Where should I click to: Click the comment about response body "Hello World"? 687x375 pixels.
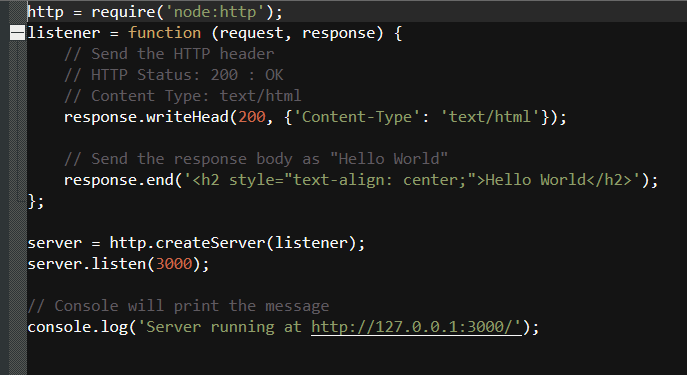256,159
